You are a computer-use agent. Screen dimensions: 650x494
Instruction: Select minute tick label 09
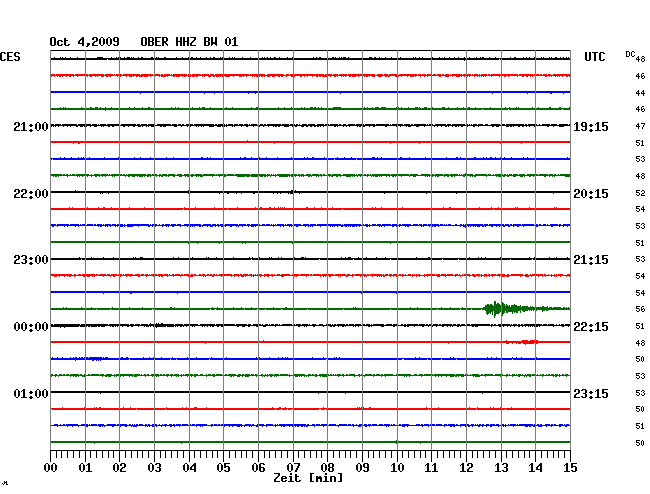click(x=362, y=468)
